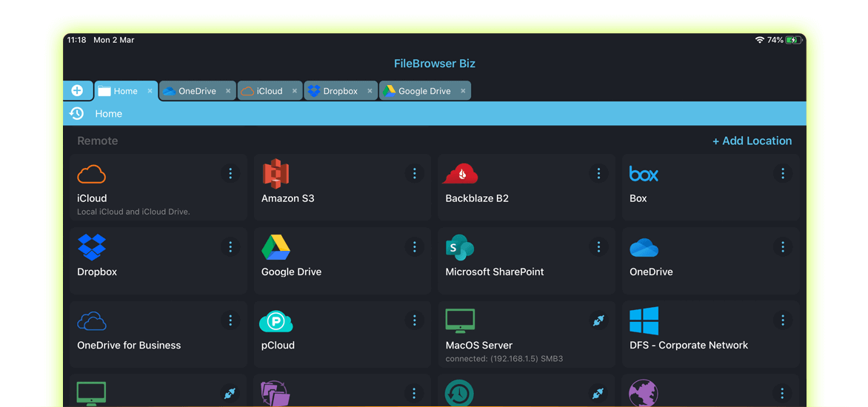Open Microsoft SharePoint card options menu

tap(598, 246)
